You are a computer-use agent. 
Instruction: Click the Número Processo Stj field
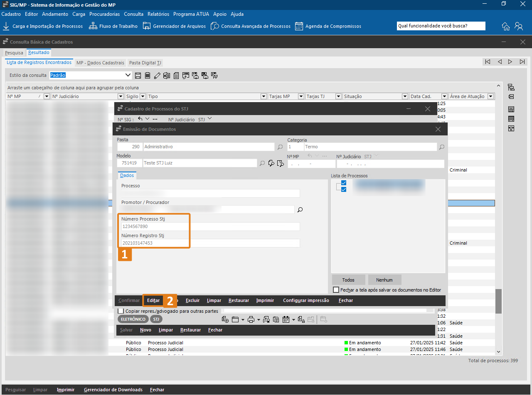click(210, 226)
